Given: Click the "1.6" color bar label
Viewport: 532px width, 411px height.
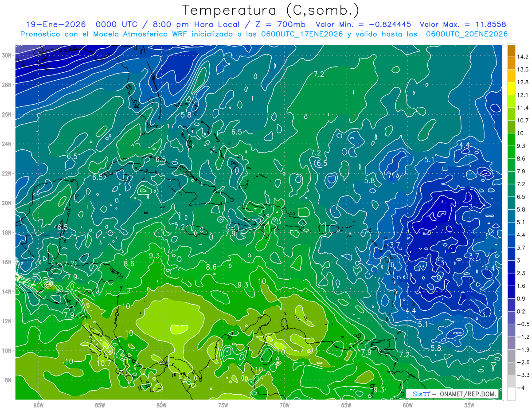Looking at the screenshot, I should pos(521,286).
